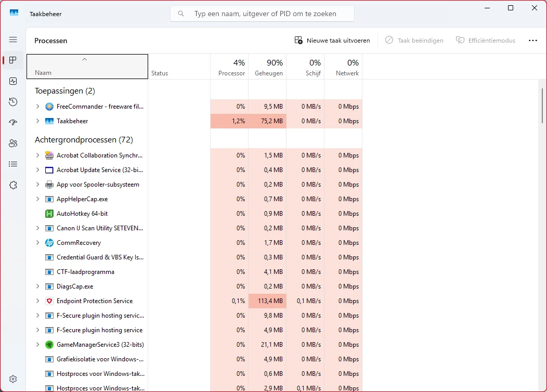The width and height of the screenshot is (547, 392).
Task: Open the Startup apps icon in sidebar
Action: tap(13, 122)
